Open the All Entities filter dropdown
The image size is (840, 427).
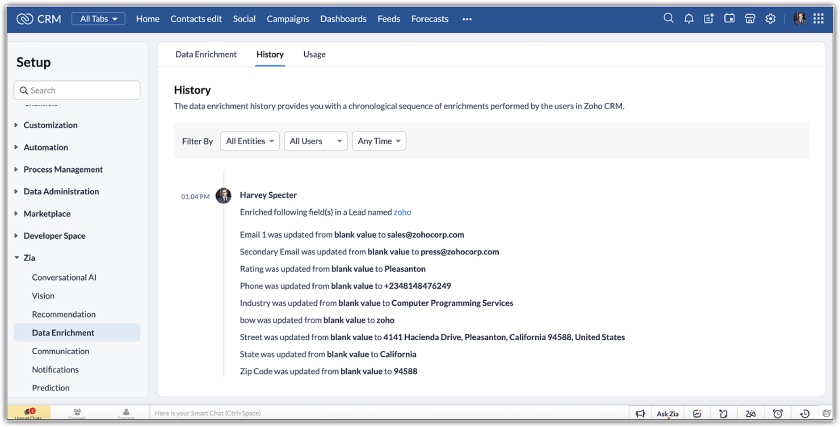pyautogui.click(x=249, y=142)
